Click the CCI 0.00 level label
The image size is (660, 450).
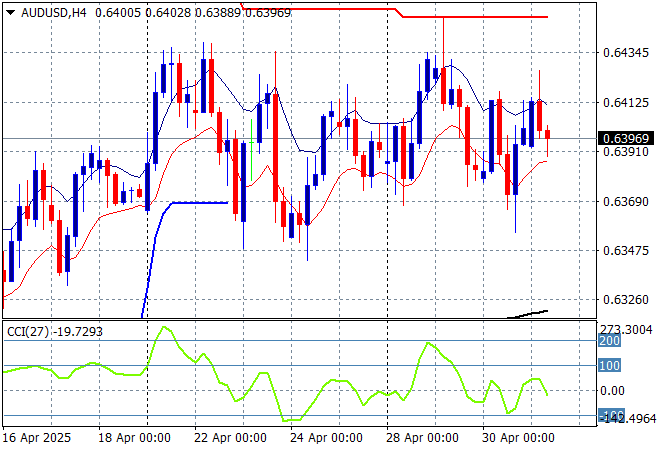pos(612,391)
